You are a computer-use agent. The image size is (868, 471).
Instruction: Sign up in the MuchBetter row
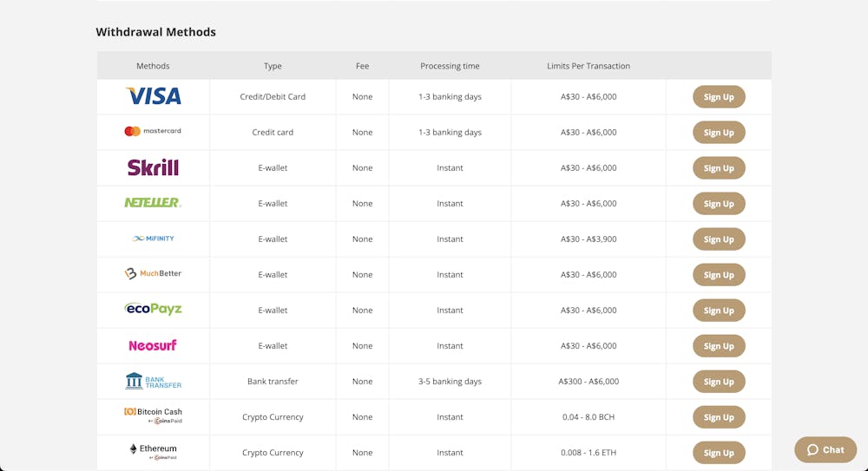pyautogui.click(x=719, y=274)
